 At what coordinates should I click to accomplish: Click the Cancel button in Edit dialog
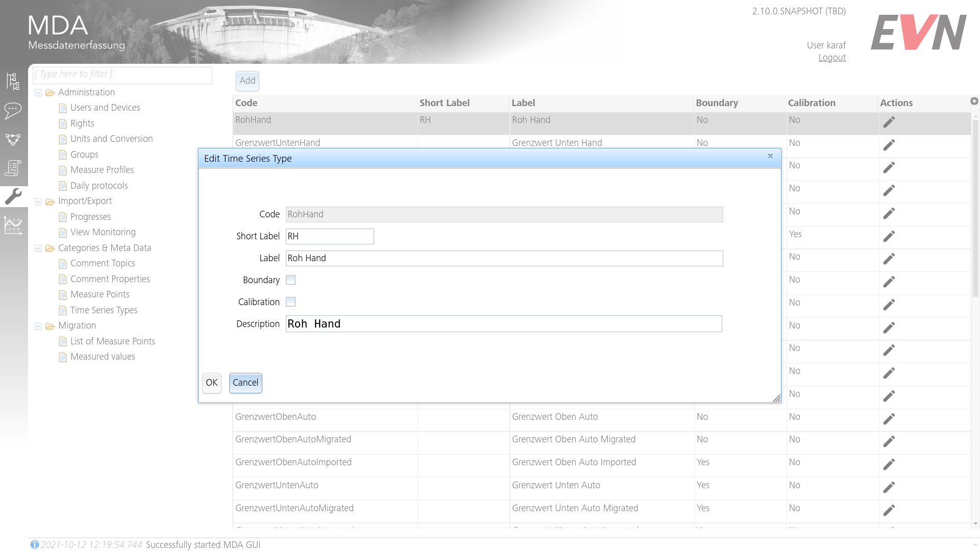tap(245, 383)
